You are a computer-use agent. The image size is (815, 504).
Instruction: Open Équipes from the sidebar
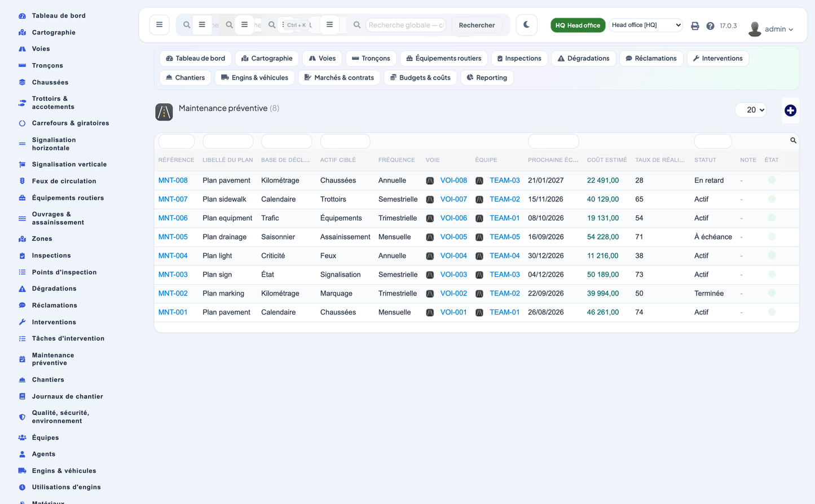click(x=45, y=437)
